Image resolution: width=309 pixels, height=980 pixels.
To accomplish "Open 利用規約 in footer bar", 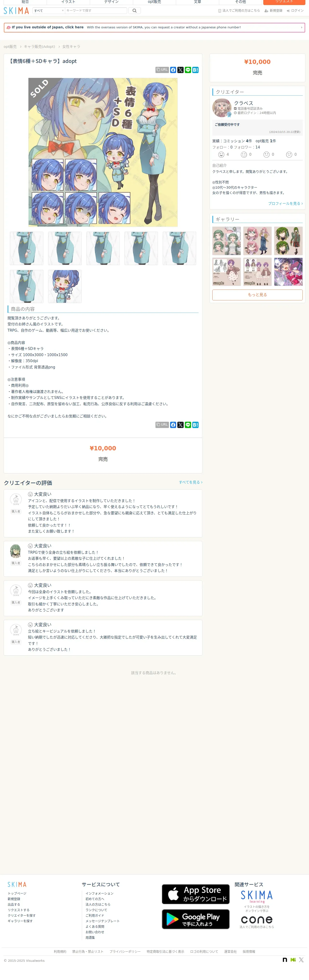I will click(60, 951).
